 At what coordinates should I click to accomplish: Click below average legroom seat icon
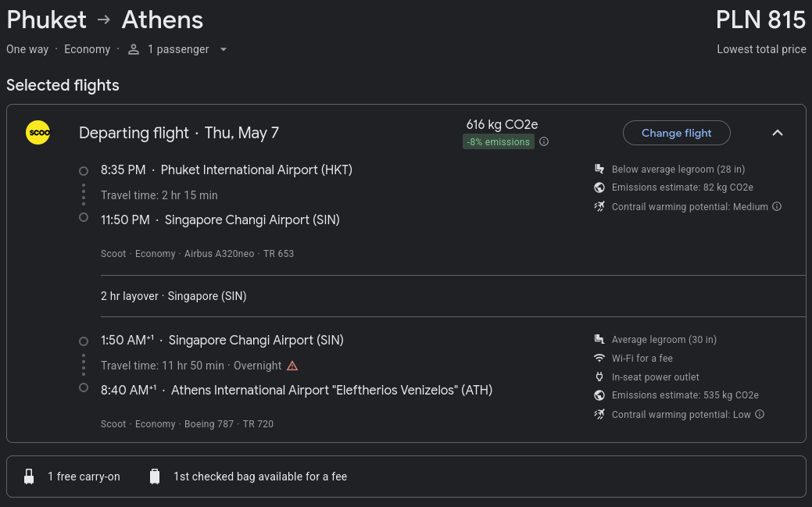click(599, 169)
